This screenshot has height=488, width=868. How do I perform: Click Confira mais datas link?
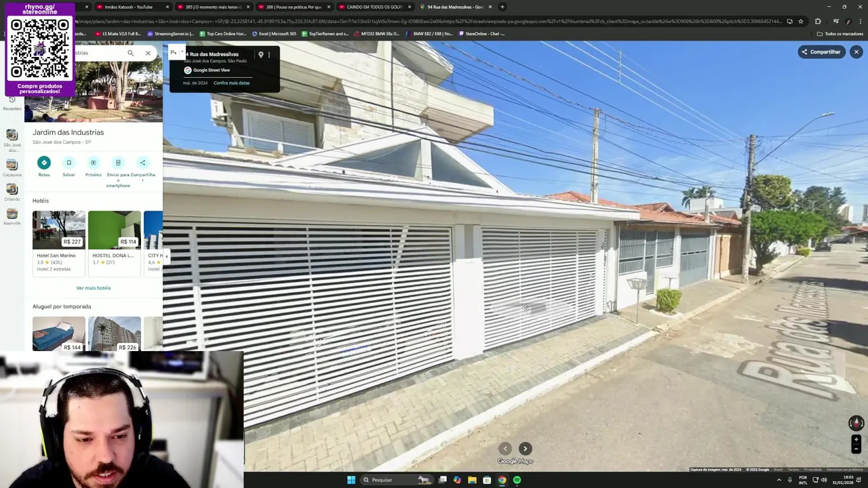pyautogui.click(x=231, y=83)
